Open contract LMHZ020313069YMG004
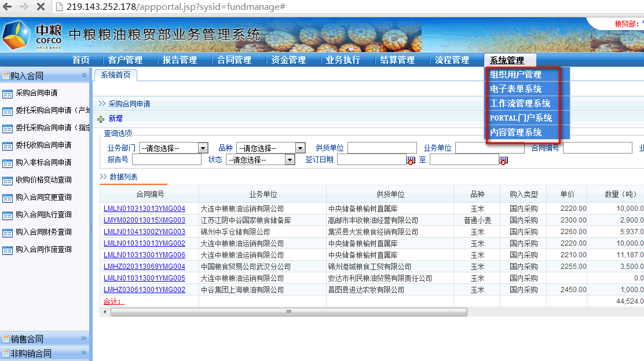This screenshot has height=361, width=644. 145,267
